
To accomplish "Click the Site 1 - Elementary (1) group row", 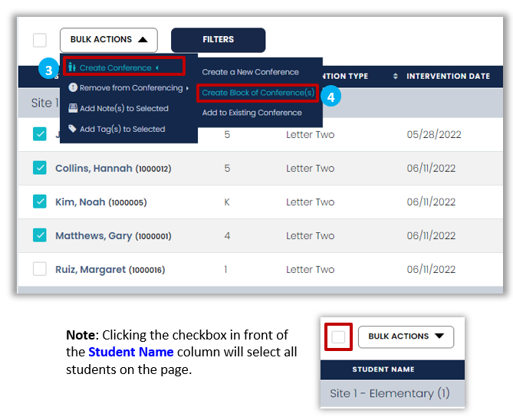I will 393,393.
